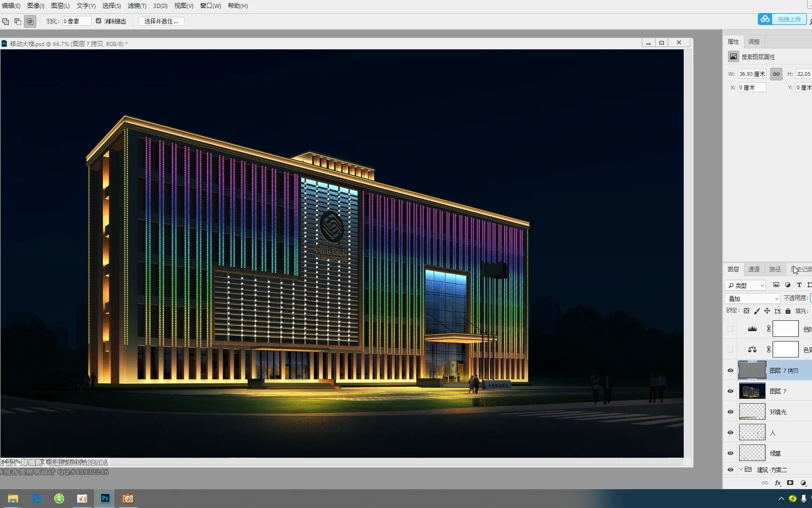812x508 pixels.
Task: Hide the 图层 7 layer
Action: pos(730,391)
